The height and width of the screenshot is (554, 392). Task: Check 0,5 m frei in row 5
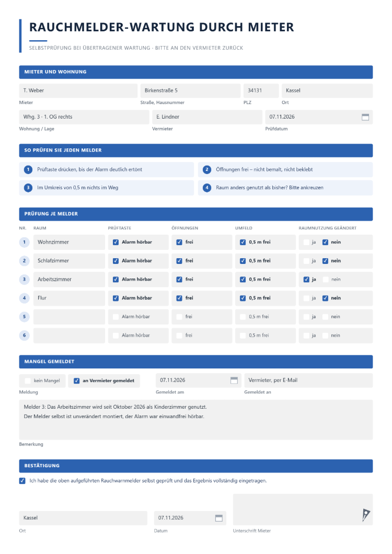click(x=243, y=317)
